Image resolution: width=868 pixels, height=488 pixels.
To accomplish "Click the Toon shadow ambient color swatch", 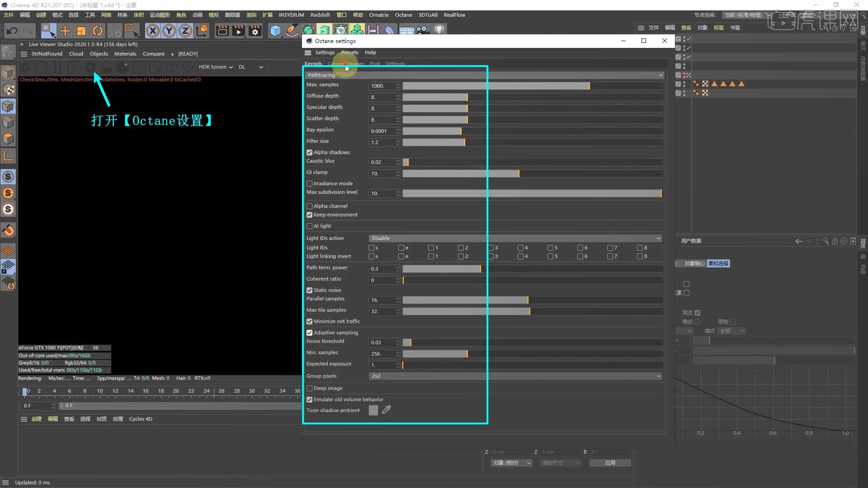I will 373,410.
